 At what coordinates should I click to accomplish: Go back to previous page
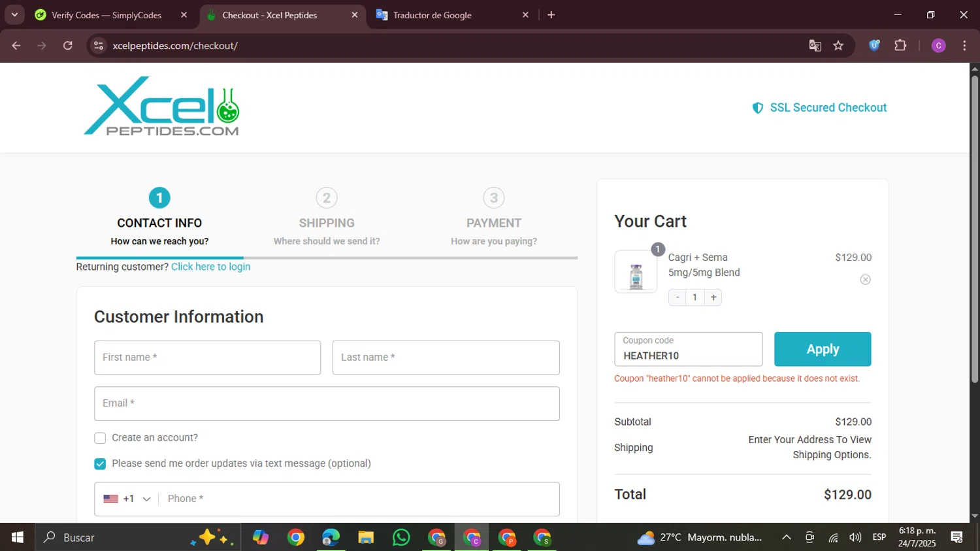click(x=16, y=46)
